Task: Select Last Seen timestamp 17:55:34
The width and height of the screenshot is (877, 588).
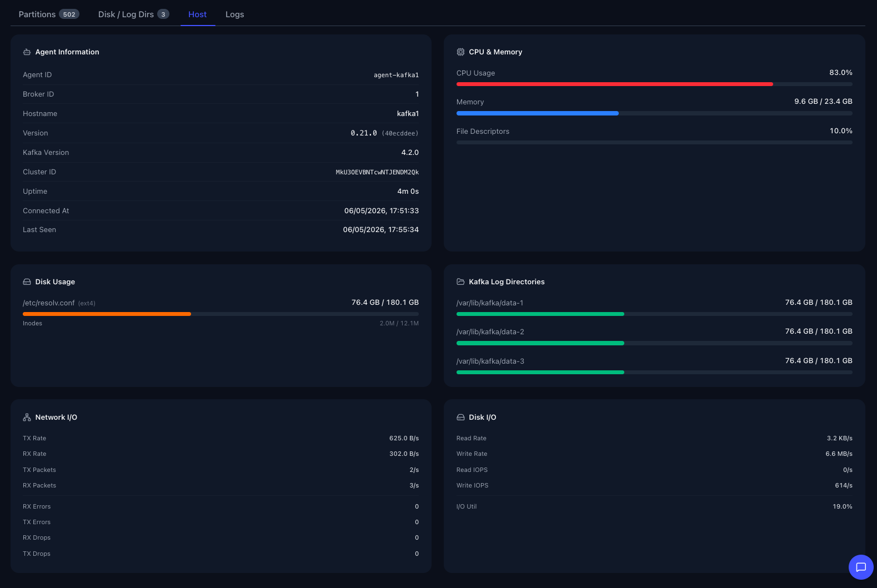Action: [381, 230]
